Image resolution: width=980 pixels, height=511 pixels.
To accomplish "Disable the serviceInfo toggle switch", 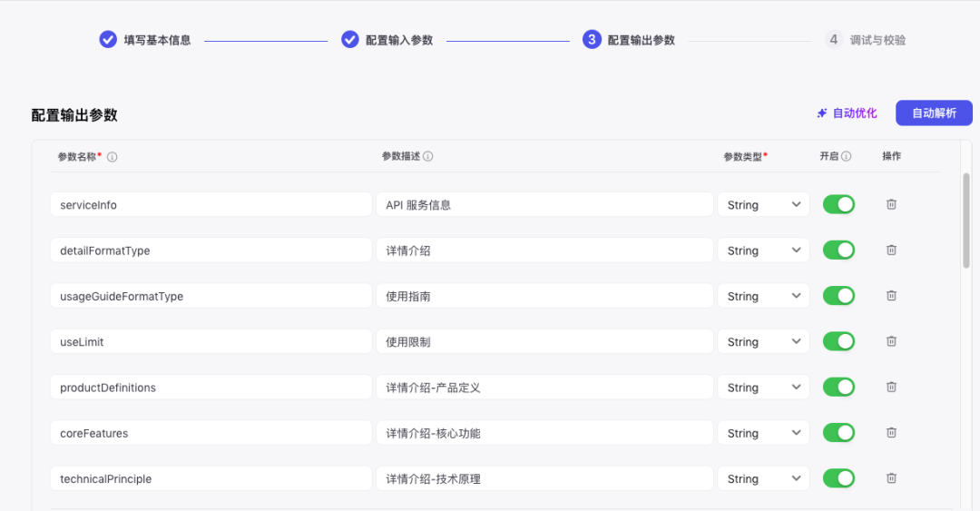I will coord(838,204).
